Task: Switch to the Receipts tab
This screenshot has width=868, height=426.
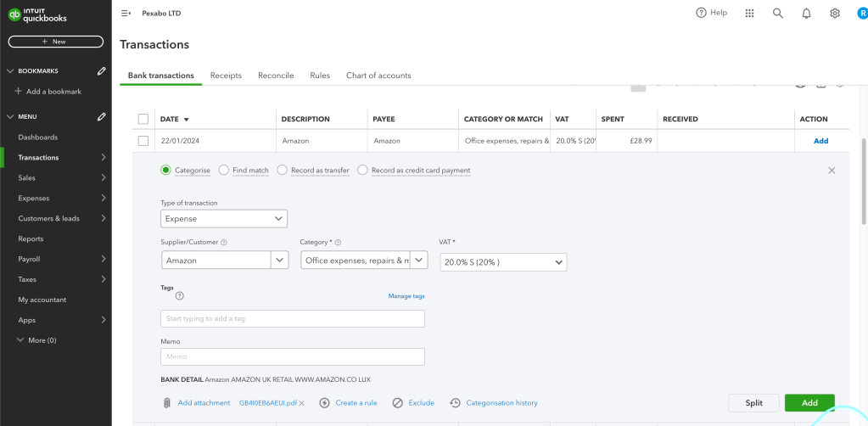Action: point(226,76)
